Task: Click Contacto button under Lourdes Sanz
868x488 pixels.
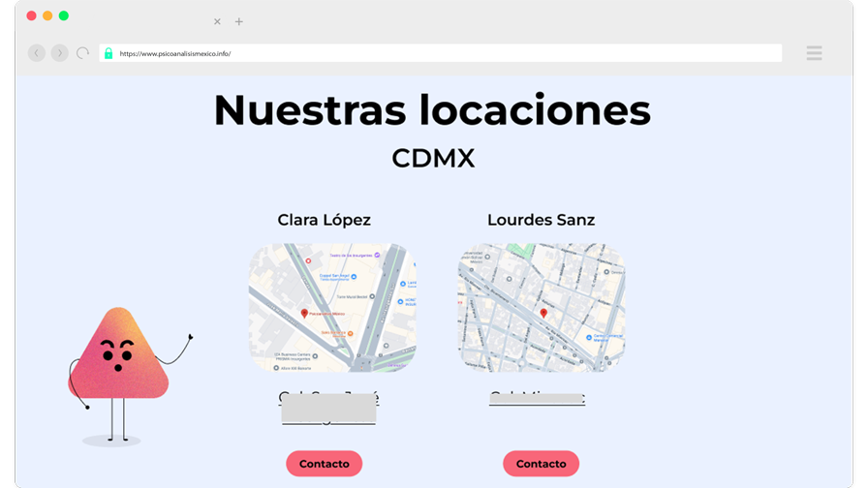Action: (541, 464)
